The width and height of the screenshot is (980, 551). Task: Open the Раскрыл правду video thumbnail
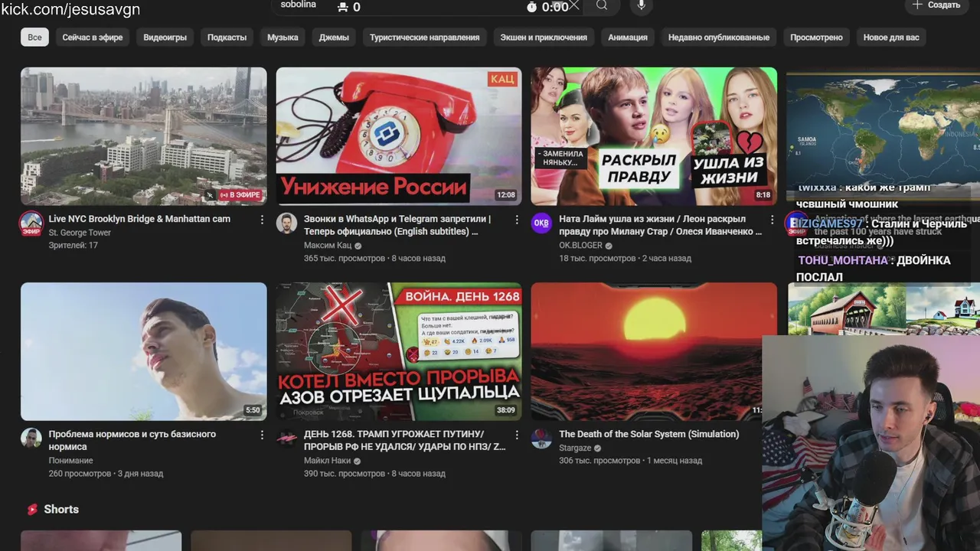pyautogui.click(x=654, y=136)
